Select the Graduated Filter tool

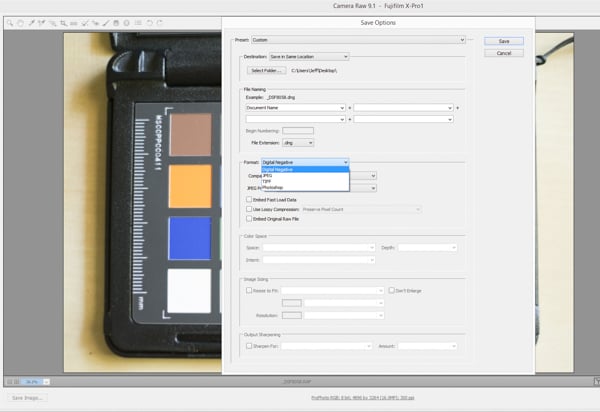(116, 23)
